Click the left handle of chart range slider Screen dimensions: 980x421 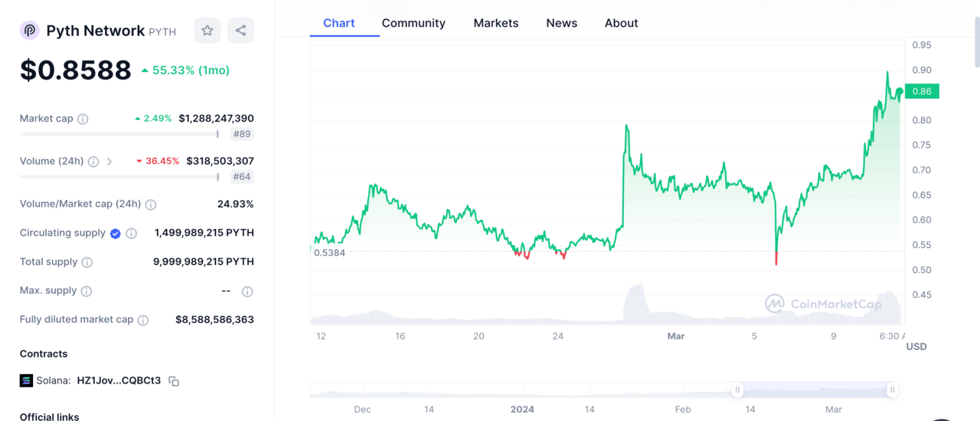point(737,390)
